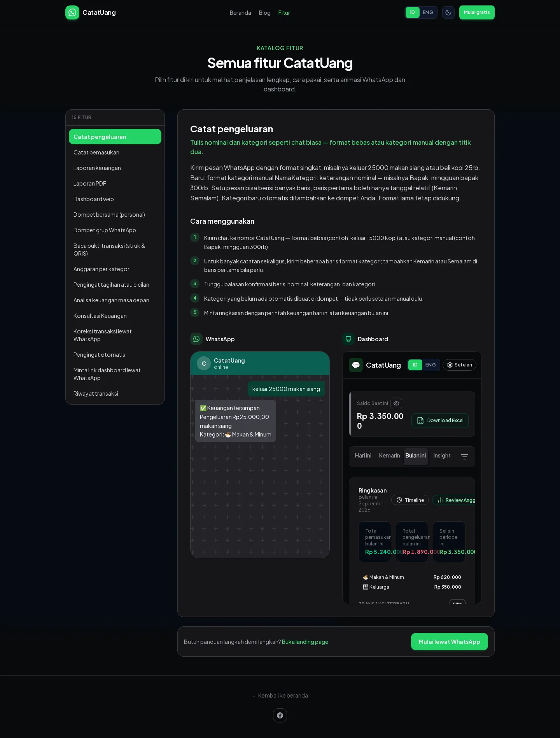Click the chat avatar C circle
560x738 pixels.
pos(204,363)
